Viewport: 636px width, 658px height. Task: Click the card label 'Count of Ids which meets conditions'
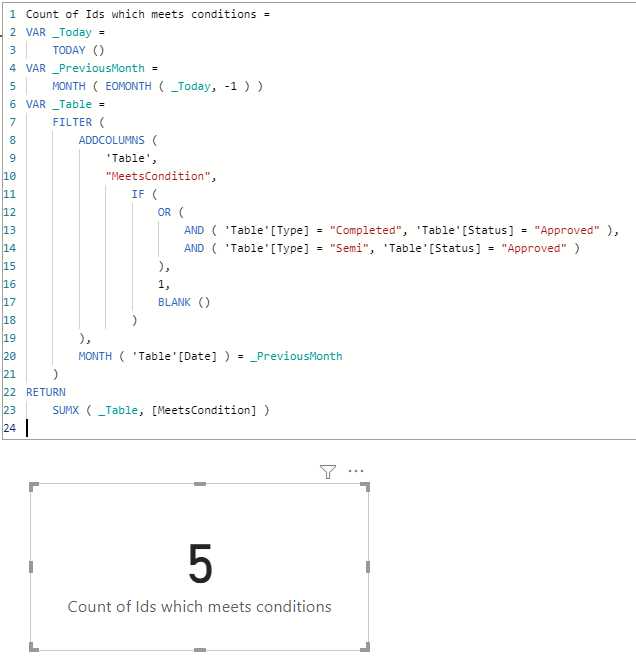pos(200,607)
